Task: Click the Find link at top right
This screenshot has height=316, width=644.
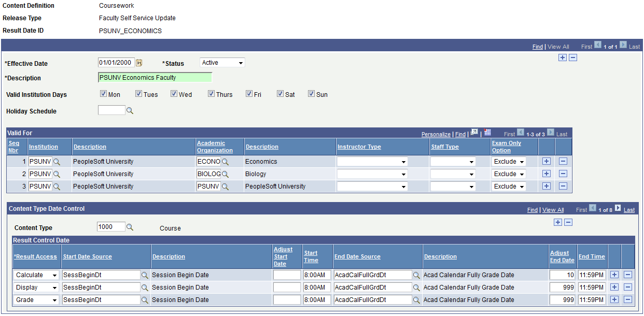Action: [x=538, y=46]
